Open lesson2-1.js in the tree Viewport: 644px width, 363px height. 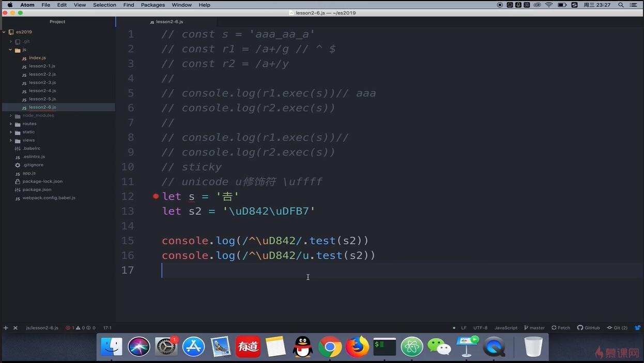[42, 66]
